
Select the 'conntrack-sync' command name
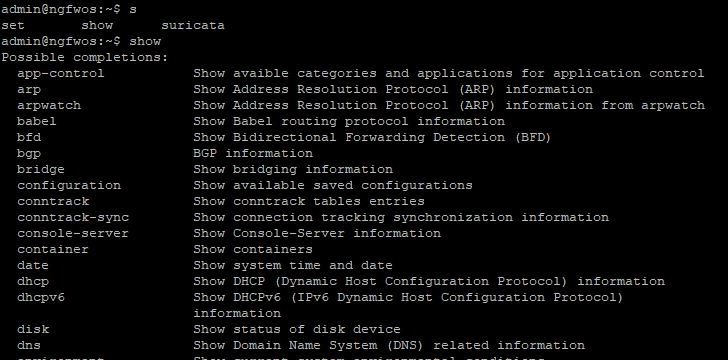pyautogui.click(x=73, y=217)
